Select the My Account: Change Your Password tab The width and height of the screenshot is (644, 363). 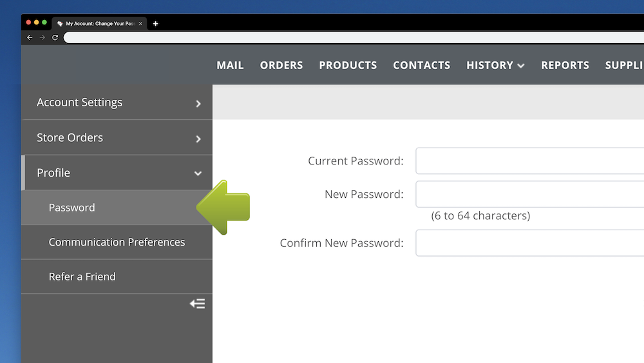(x=100, y=23)
